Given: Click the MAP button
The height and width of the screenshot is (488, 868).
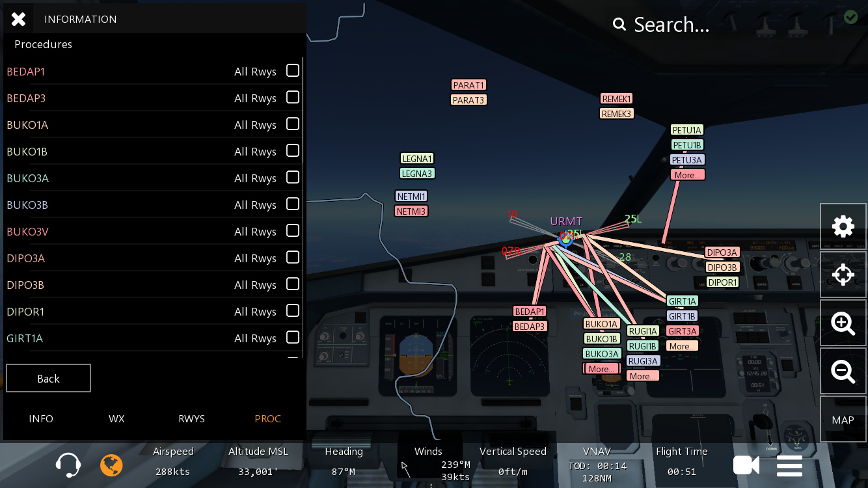Looking at the screenshot, I should (x=843, y=420).
